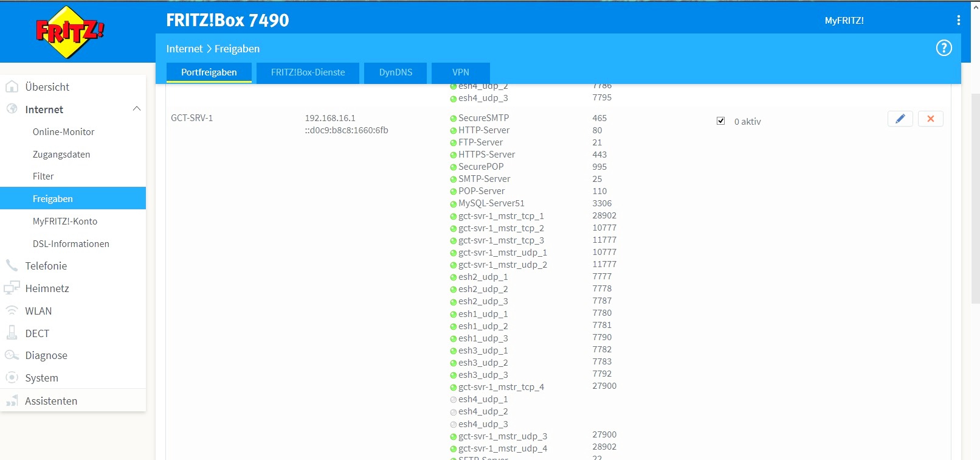This screenshot has width=980, height=460.
Task: Open the help question mark icon
Action: point(944,48)
